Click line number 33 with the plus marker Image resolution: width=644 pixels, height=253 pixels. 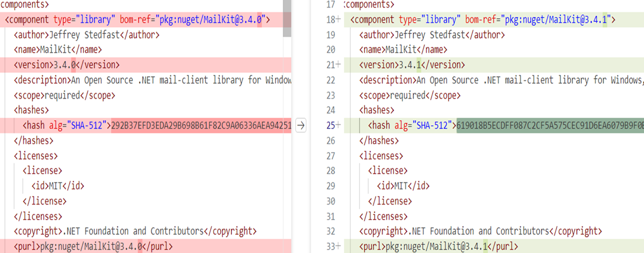[333, 246]
